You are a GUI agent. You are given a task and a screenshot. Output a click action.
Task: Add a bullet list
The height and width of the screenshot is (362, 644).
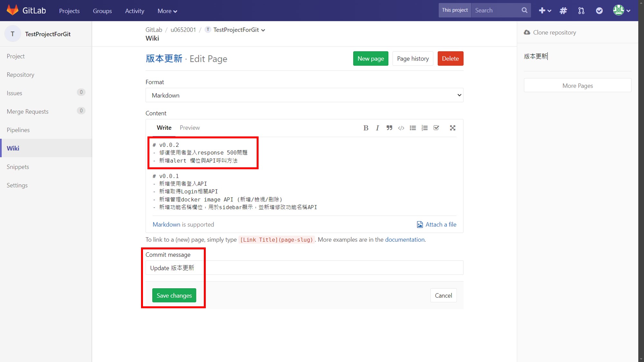click(413, 128)
